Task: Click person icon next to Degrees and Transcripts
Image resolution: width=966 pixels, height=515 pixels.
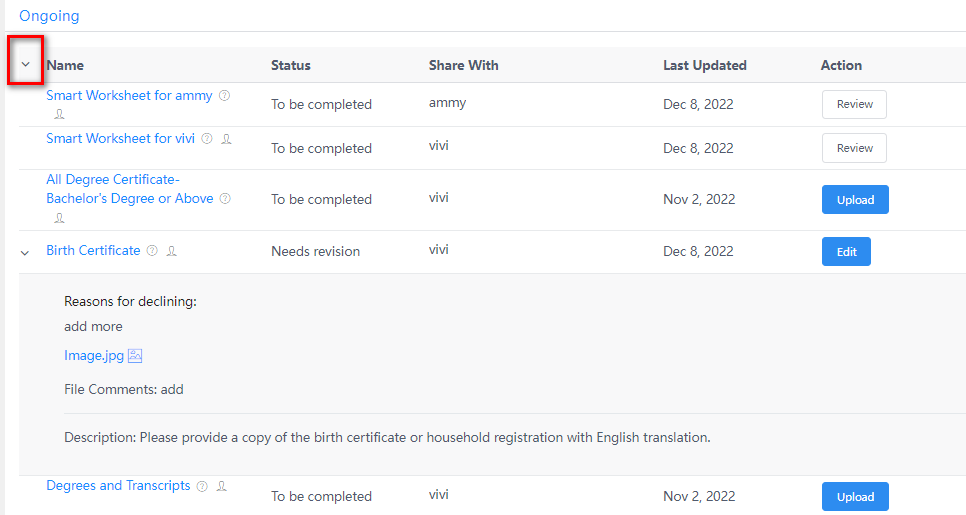Action: [x=221, y=487]
